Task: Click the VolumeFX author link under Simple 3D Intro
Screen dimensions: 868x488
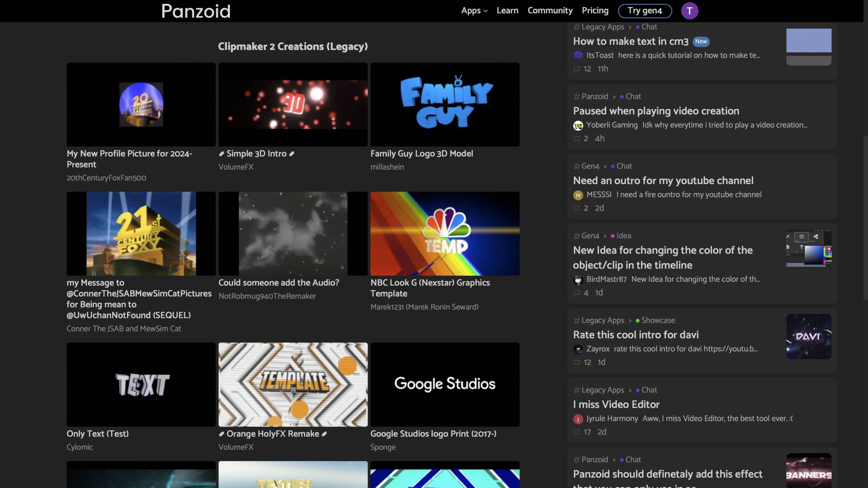Action: 236,167
